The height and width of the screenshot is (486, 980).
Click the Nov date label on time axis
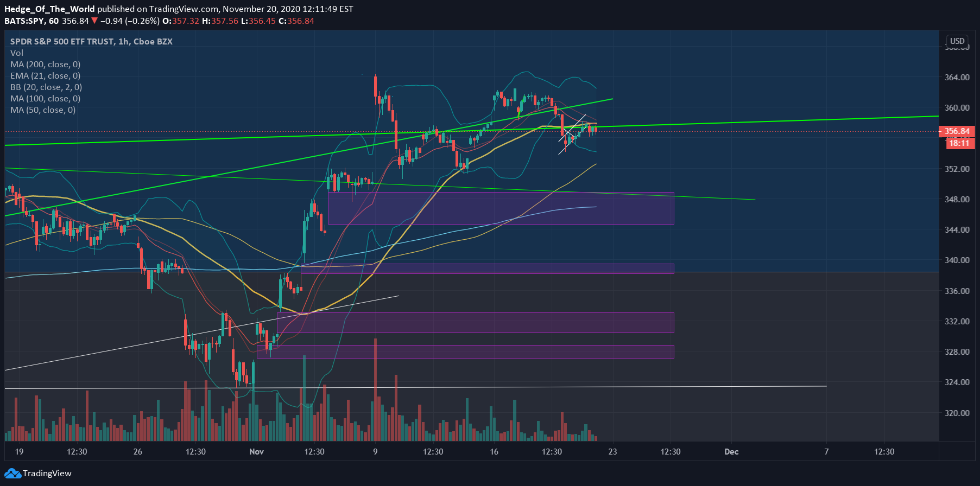click(257, 451)
